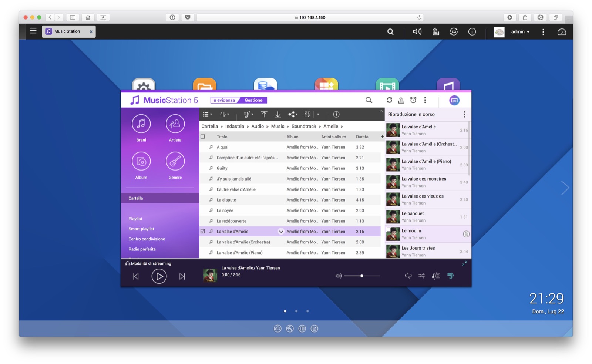Click the circular icon on Le moulin
This screenshot has height=364, width=592.
[466, 234]
